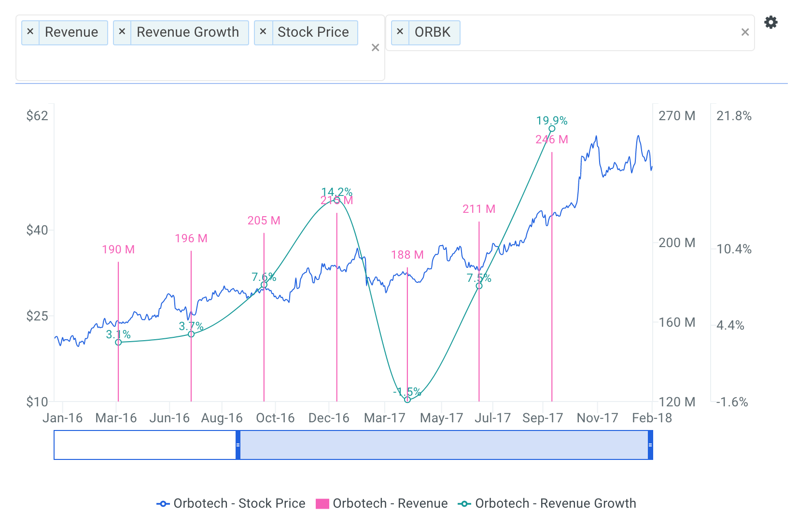
Task: Select the ORBK ticker label
Action: (x=433, y=32)
